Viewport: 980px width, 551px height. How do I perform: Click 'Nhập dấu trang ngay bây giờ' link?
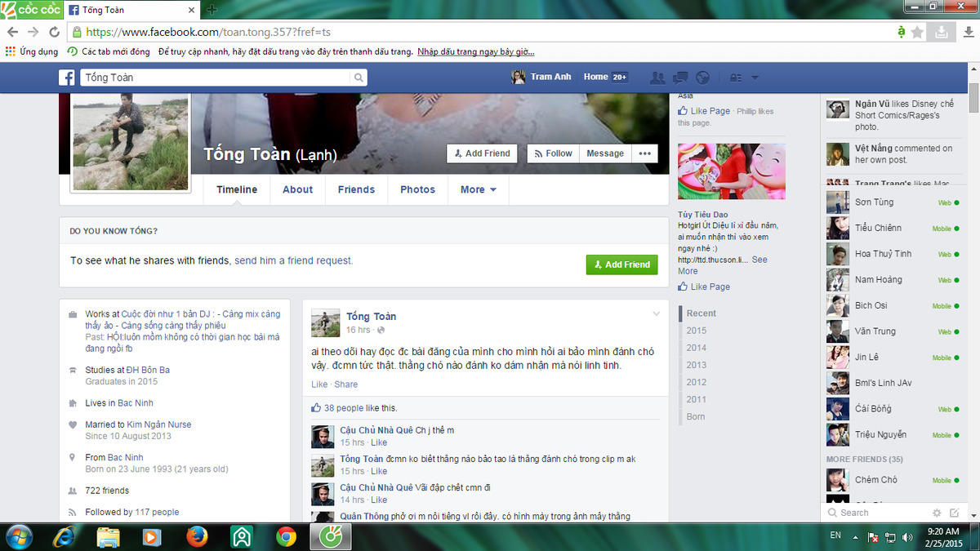pyautogui.click(x=476, y=51)
